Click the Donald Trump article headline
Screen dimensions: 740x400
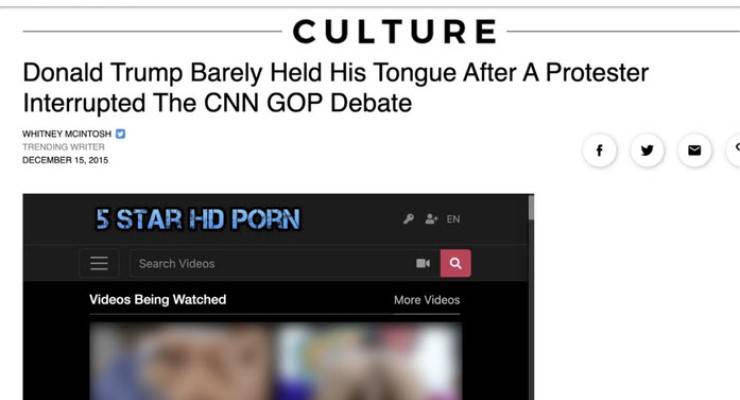tap(335, 88)
